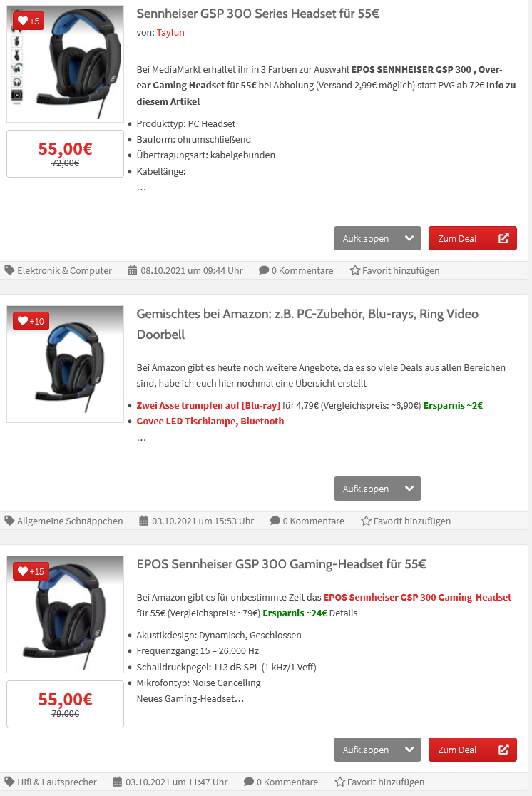Open author link Tayfun

(170, 32)
